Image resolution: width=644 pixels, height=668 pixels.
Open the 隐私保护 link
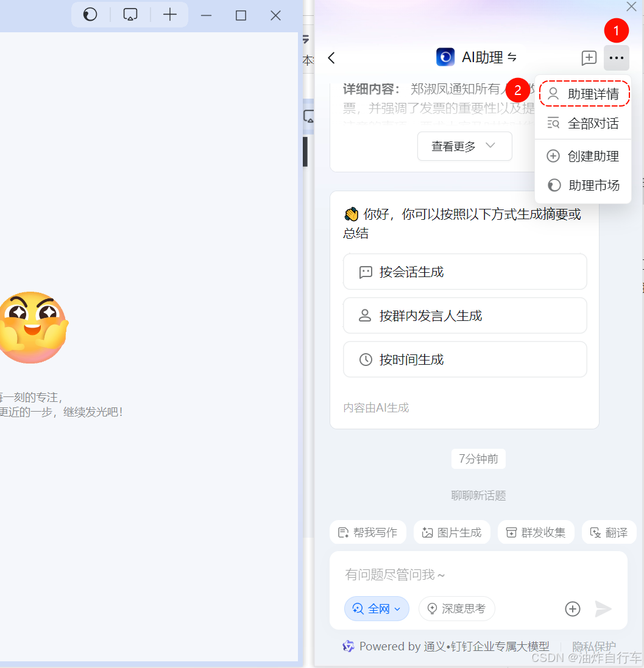coord(593,647)
